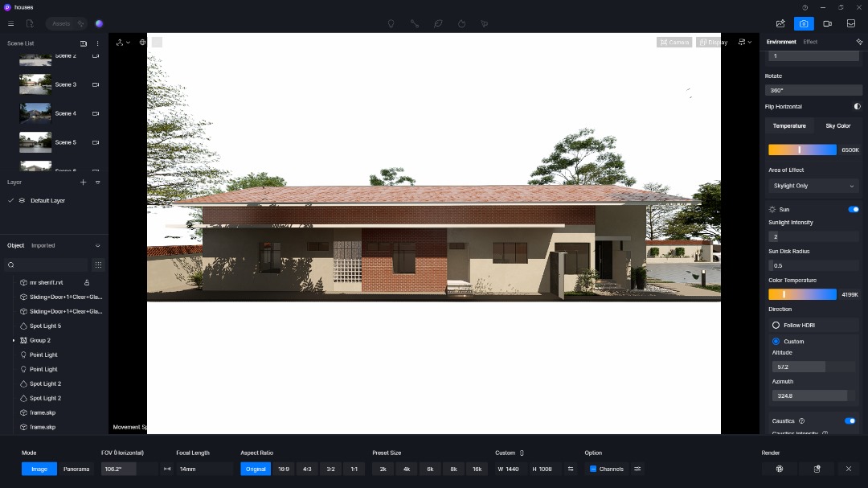Select the image render camera icon
The width and height of the screenshot is (868, 488).
tap(804, 24)
